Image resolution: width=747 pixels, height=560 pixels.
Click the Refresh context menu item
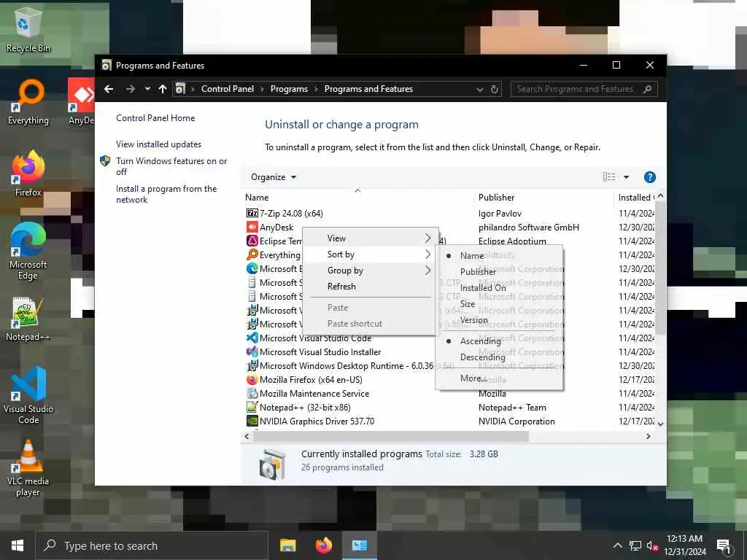pyautogui.click(x=369, y=287)
